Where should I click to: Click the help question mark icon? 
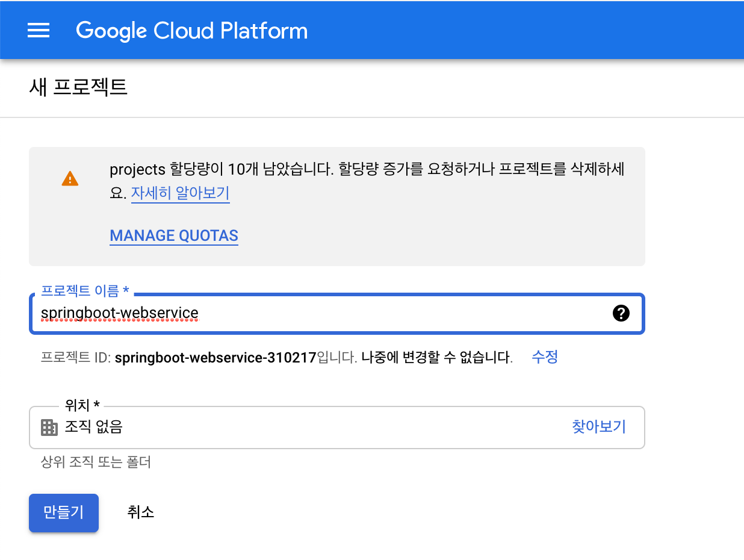coord(621,313)
